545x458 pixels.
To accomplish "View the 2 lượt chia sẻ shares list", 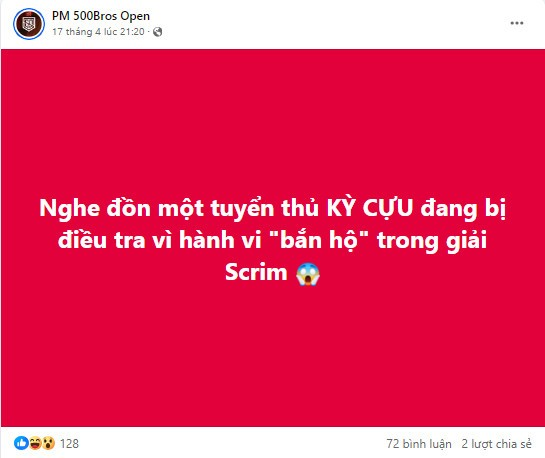I will tap(496, 444).
